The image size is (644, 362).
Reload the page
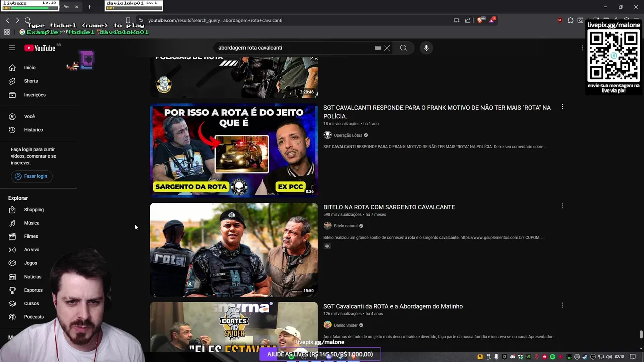(x=27, y=20)
